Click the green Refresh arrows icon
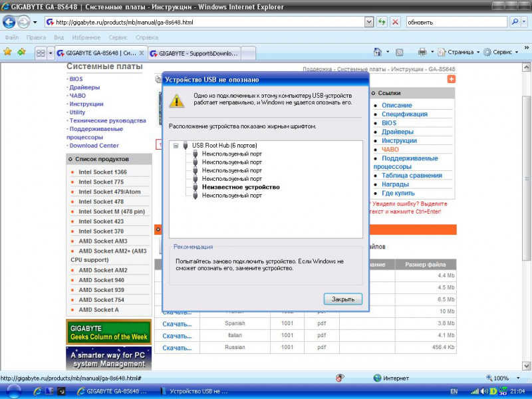The image size is (532, 399). [x=382, y=23]
